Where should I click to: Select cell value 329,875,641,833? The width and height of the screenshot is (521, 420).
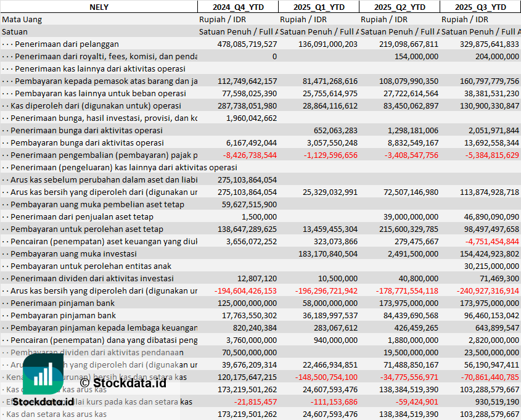pyautogui.click(x=490, y=44)
